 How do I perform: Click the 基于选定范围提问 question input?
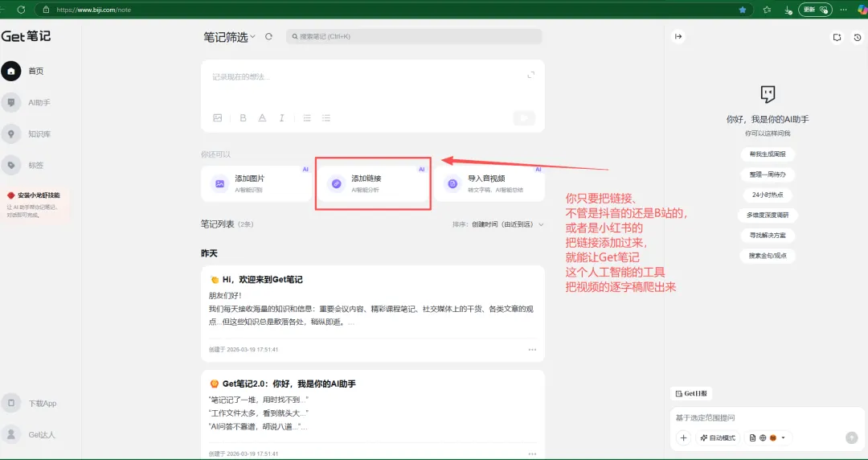tap(768, 418)
